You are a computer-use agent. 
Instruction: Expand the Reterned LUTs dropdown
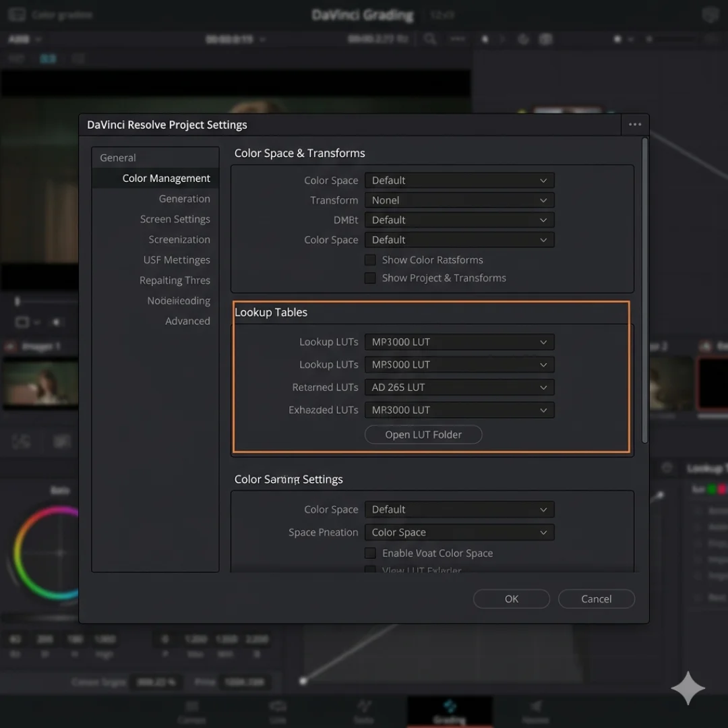459,387
